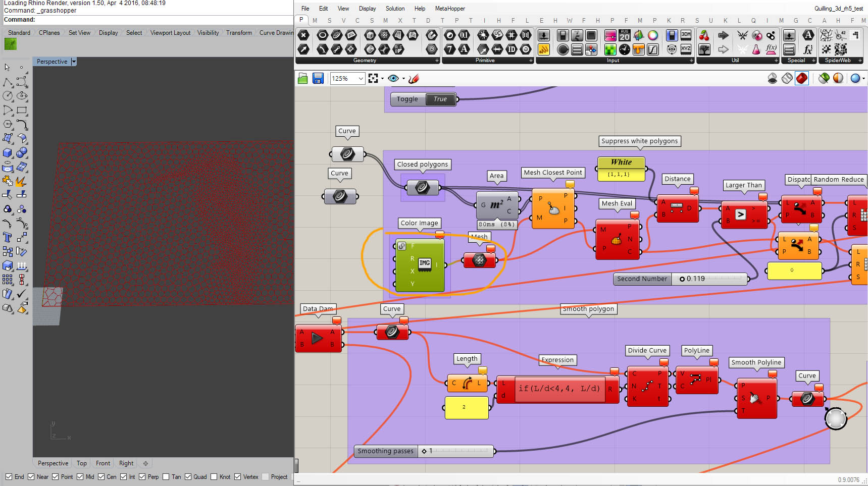The width and height of the screenshot is (868, 486).
Task: Select the 3DM import icon in Input panel
Action: 686,35
